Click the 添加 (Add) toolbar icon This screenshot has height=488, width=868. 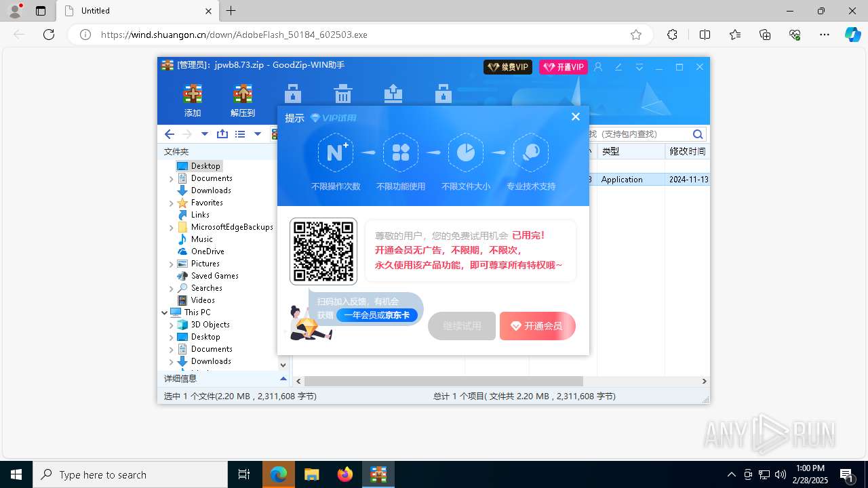click(193, 100)
